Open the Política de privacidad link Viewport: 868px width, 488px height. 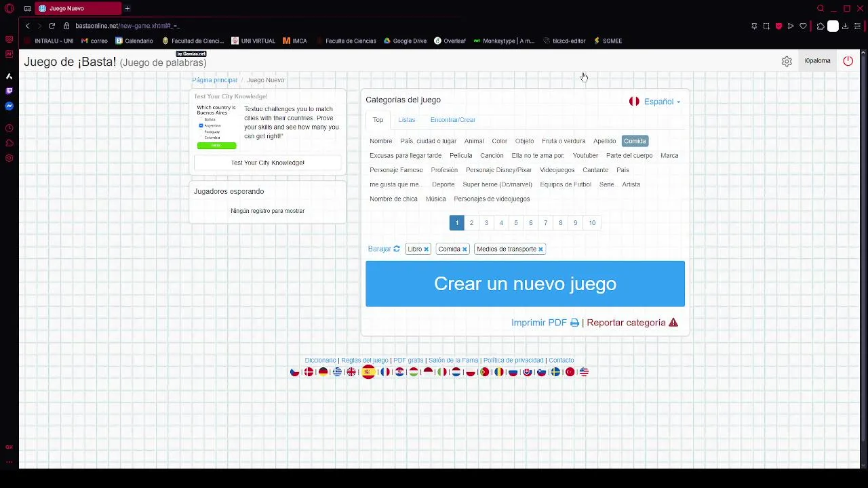513,361
